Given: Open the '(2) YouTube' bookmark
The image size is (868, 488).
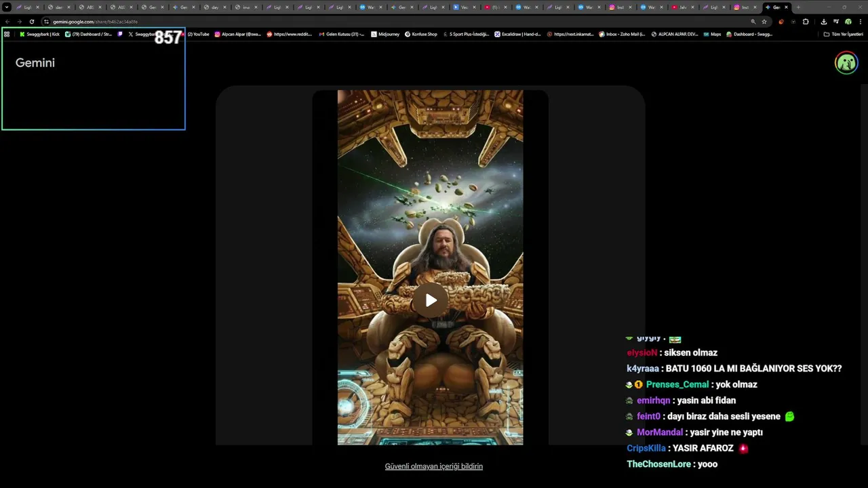Looking at the screenshot, I should (195, 34).
